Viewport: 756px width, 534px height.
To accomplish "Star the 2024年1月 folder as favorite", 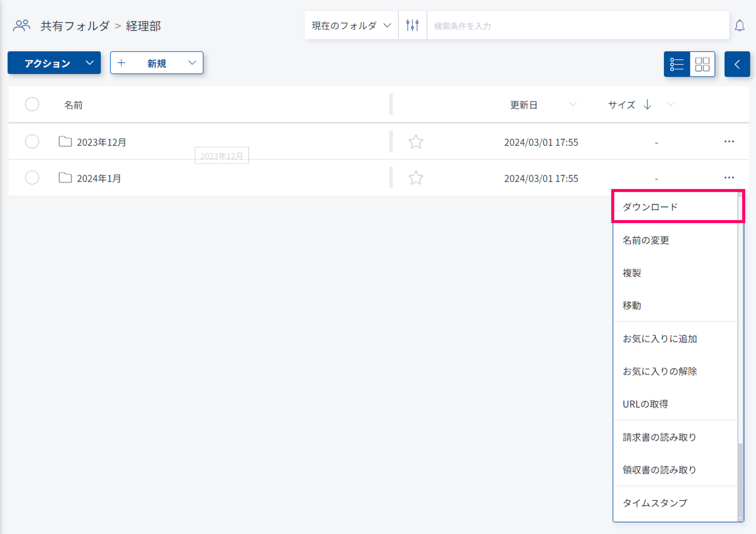I will coord(416,178).
